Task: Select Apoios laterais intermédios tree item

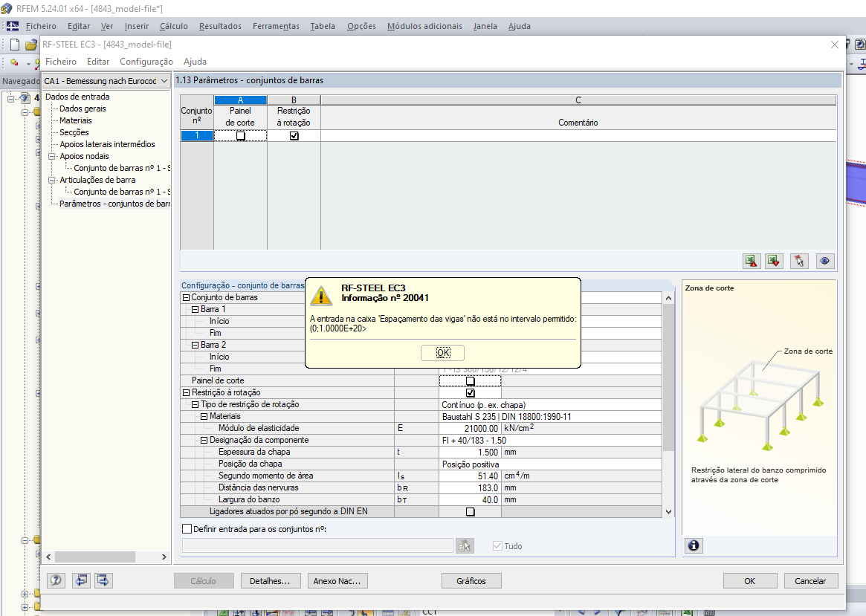Action: pyautogui.click(x=107, y=144)
